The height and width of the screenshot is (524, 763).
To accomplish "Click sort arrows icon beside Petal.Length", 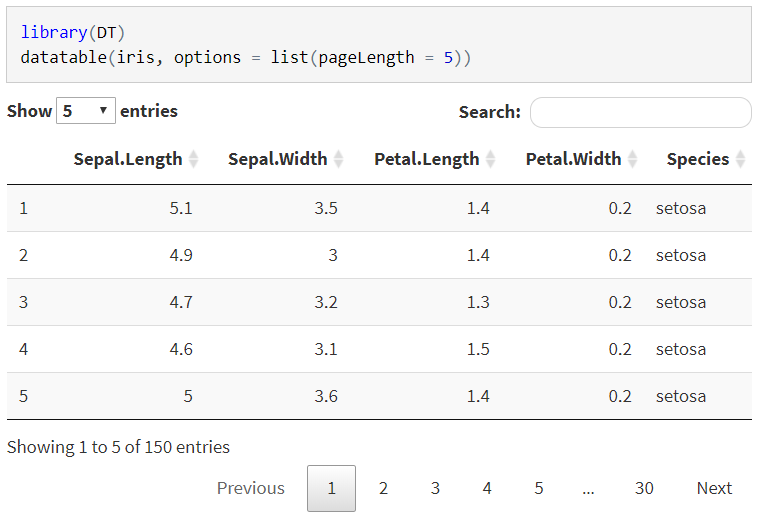I will coord(491,159).
